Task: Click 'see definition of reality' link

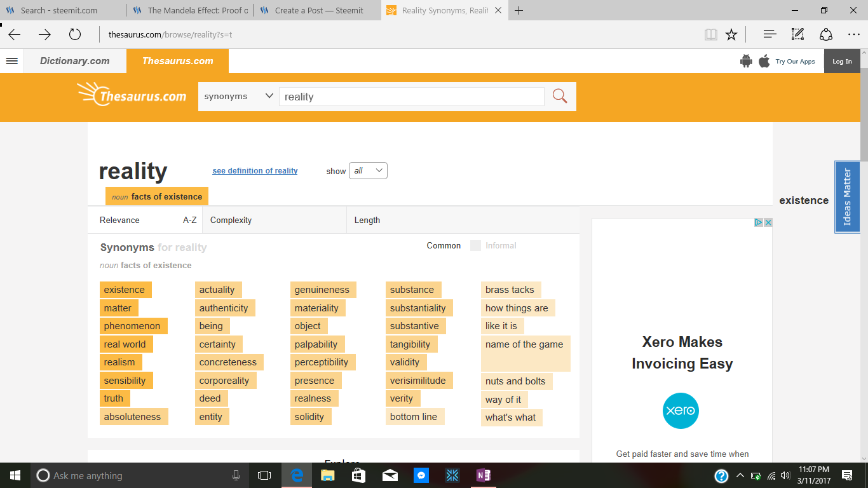Action: (255, 170)
